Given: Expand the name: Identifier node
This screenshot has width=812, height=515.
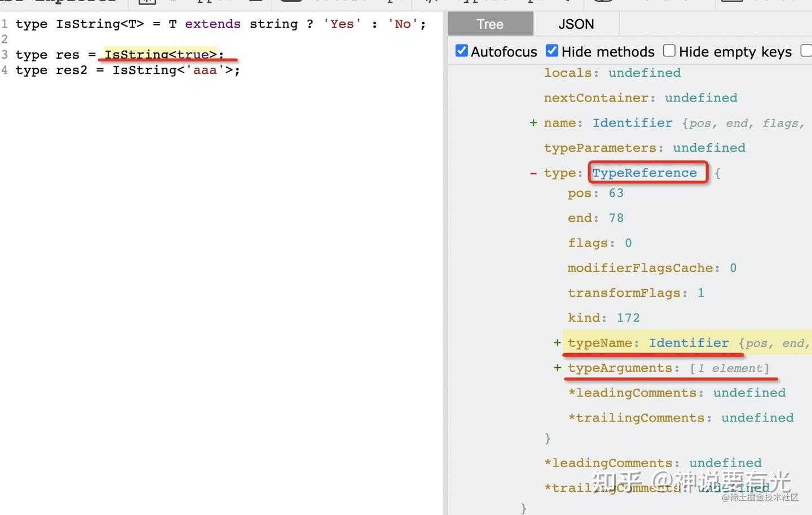Looking at the screenshot, I should pyautogui.click(x=533, y=123).
